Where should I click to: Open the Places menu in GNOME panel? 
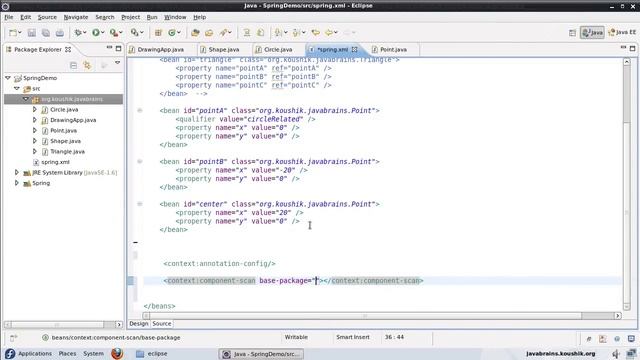(x=67, y=353)
